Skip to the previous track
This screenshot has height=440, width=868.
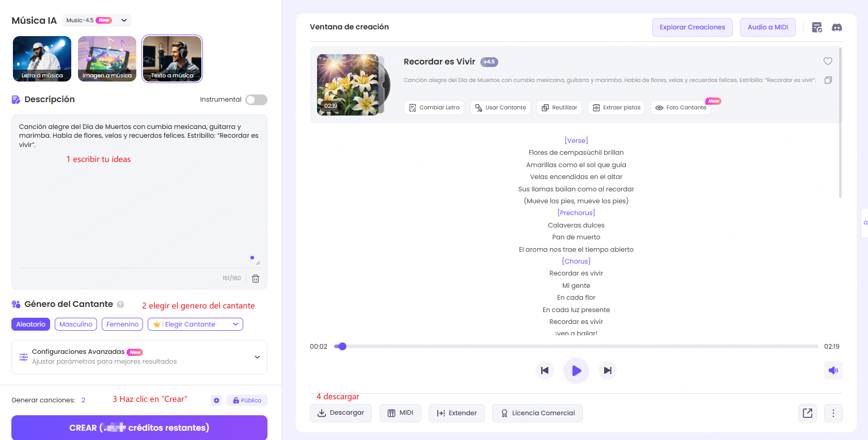click(x=545, y=370)
